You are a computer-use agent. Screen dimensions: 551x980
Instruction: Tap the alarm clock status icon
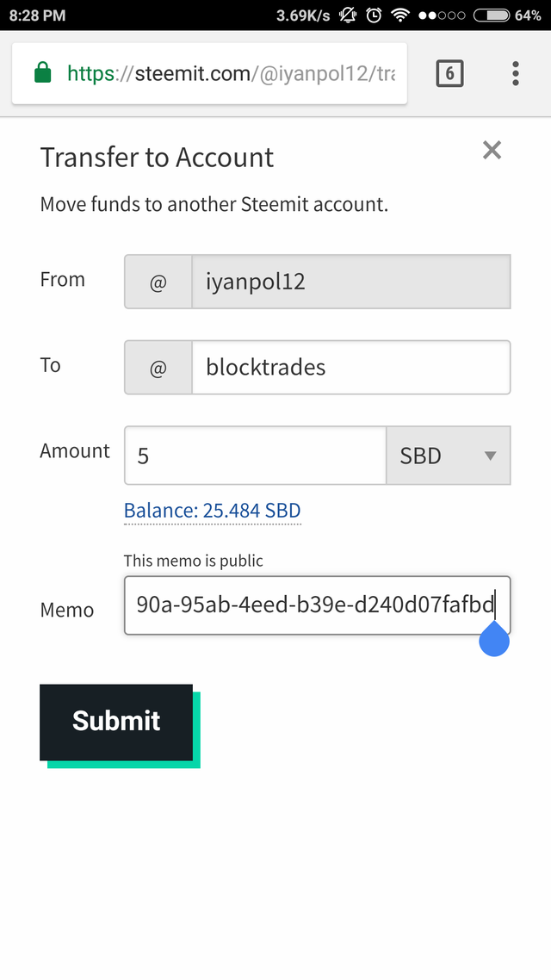[374, 16]
